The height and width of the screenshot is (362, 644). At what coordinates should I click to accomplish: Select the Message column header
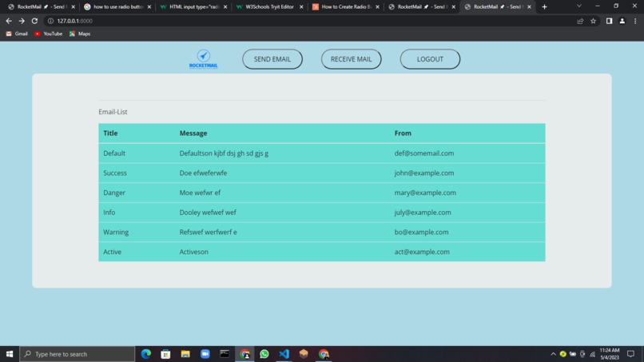click(193, 133)
